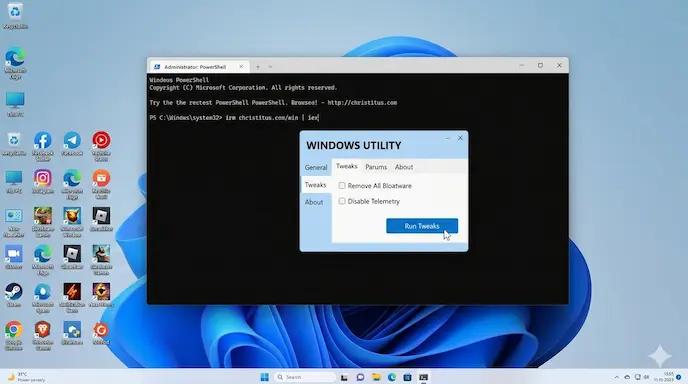The width and height of the screenshot is (688, 384).
Task: Open the Chat icon in the taskbar
Action: [x=360, y=377]
